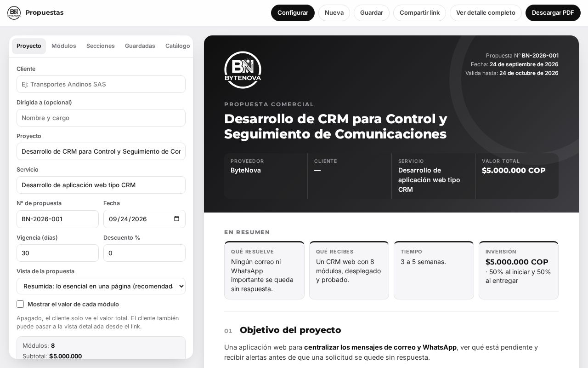Click the ByteNova logo in the proposal header
The height and width of the screenshot is (368, 588).
(243, 70)
